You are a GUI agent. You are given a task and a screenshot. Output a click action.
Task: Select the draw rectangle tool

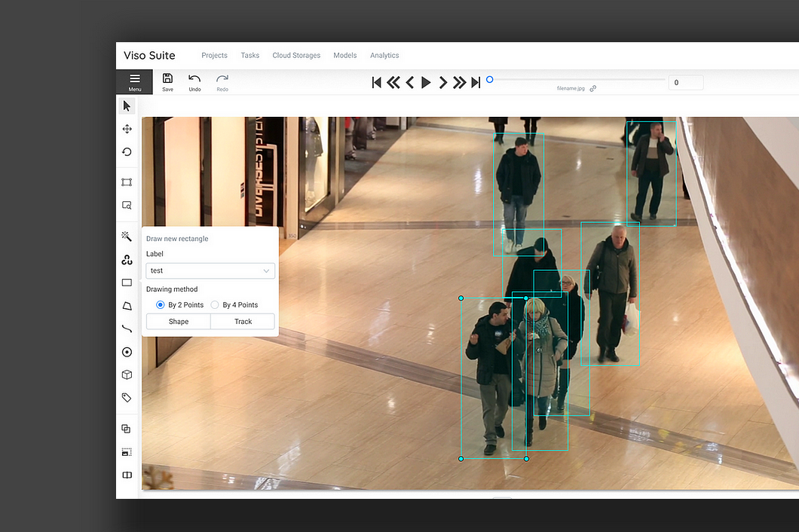127,283
